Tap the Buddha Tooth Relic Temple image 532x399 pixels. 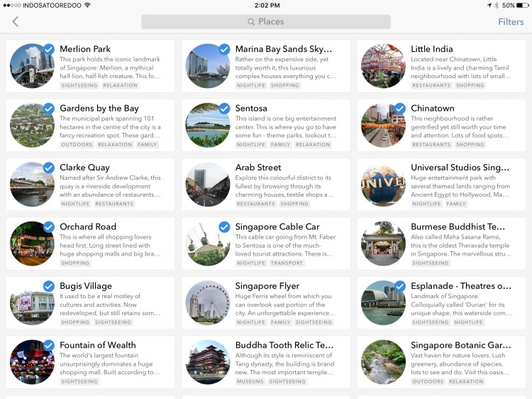(x=207, y=361)
